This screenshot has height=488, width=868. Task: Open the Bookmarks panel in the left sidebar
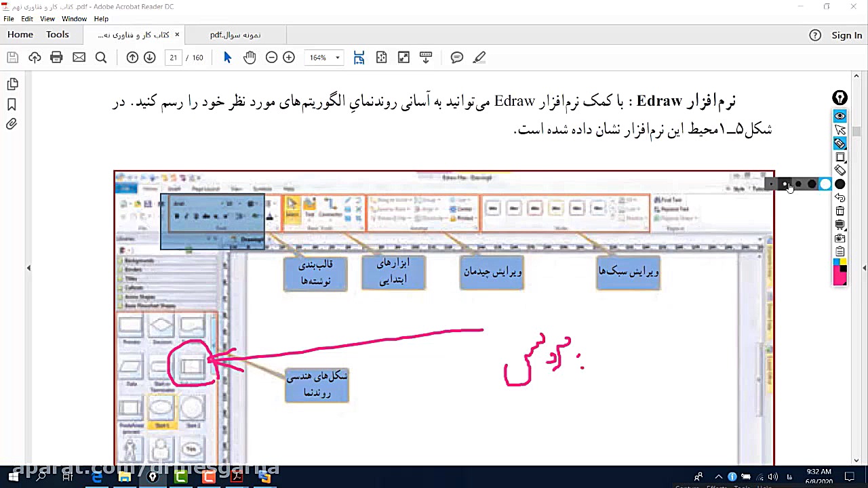13,104
